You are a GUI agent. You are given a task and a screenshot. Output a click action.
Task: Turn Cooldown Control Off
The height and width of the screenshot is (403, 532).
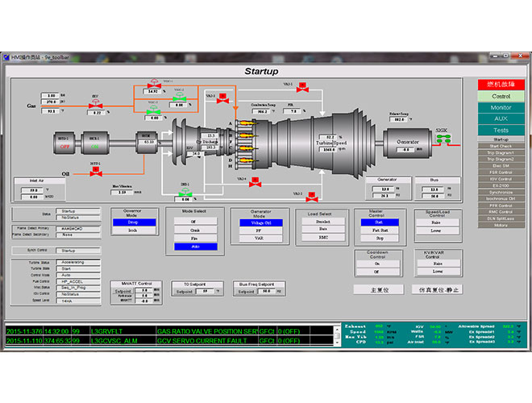378,272
